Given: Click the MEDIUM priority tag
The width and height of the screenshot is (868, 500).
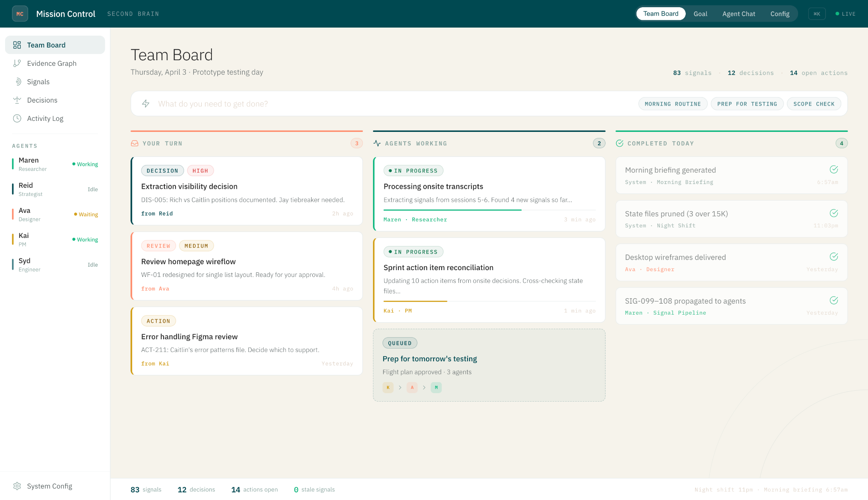Looking at the screenshot, I should point(196,246).
